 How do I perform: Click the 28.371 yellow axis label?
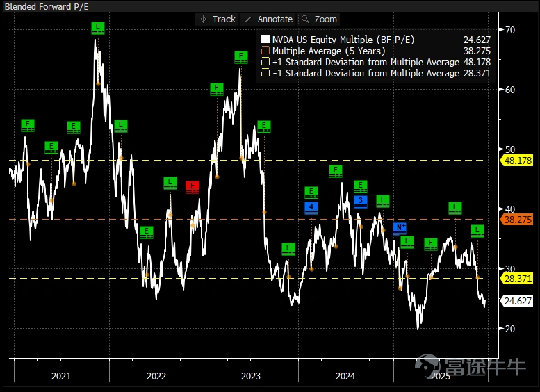516,279
